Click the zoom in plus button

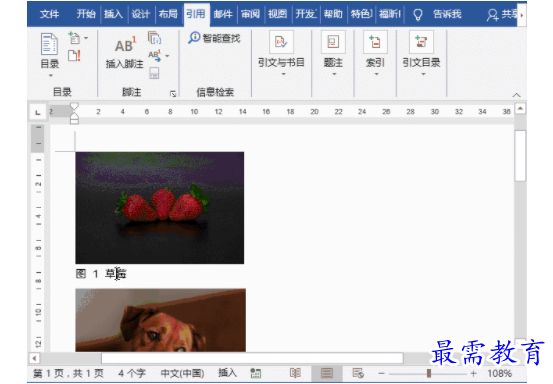(x=473, y=373)
